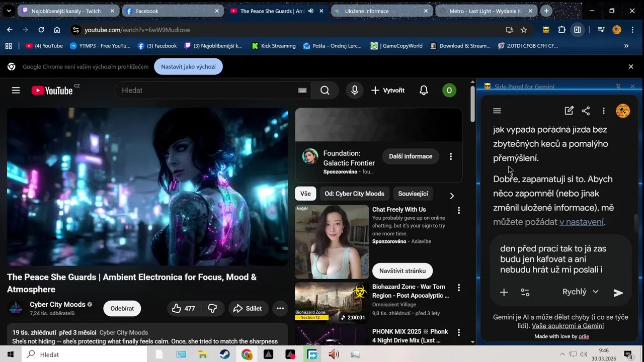Show more filter chips with right arrow
Screen dimensions: 644x362
click(x=451, y=196)
